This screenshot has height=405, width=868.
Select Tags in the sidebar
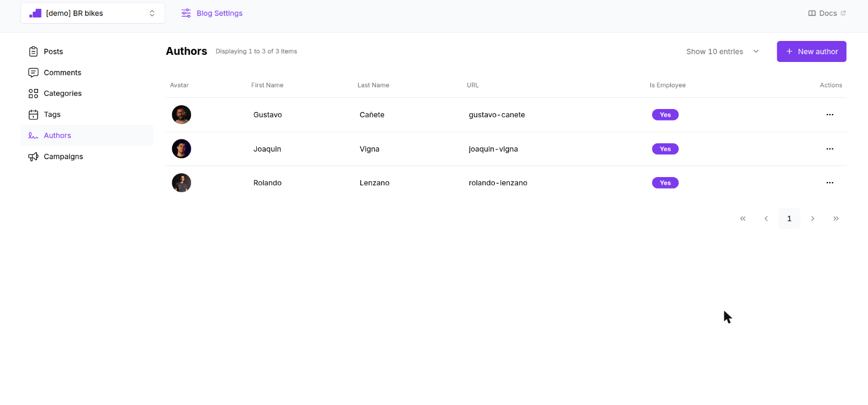pyautogui.click(x=87, y=115)
